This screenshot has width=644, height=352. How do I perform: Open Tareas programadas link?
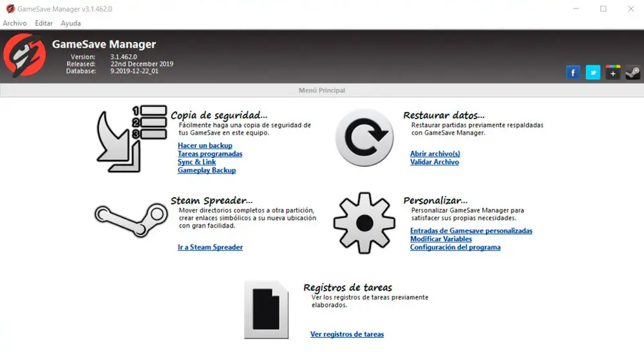210,154
